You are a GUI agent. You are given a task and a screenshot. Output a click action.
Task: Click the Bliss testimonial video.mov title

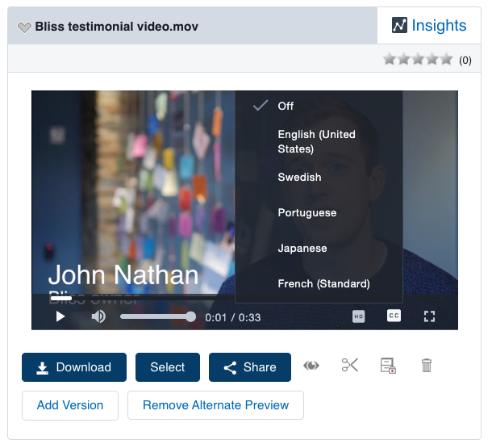[116, 27]
